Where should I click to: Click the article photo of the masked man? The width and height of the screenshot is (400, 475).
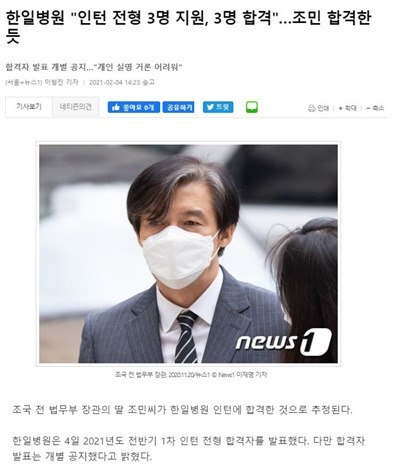(188, 254)
